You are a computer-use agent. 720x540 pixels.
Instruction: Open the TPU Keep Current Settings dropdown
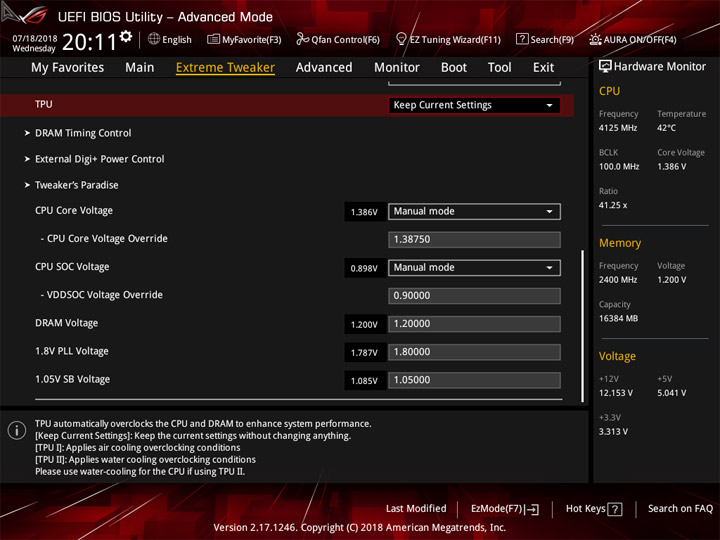pos(474,105)
